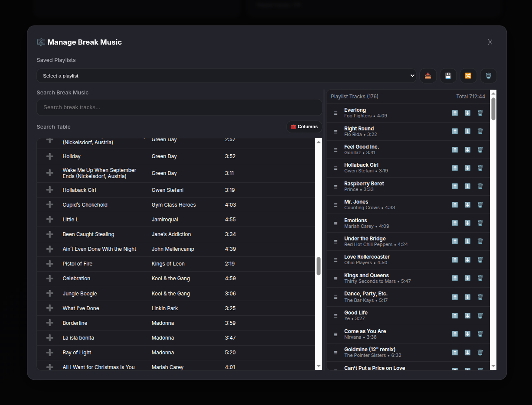Move Come as You Are up
The image size is (532, 405).
click(x=455, y=334)
